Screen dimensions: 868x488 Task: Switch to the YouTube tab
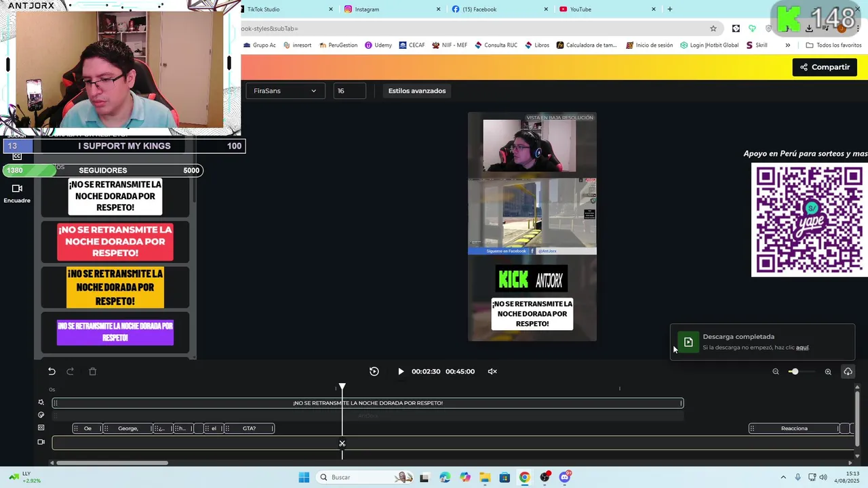(x=607, y=9)
